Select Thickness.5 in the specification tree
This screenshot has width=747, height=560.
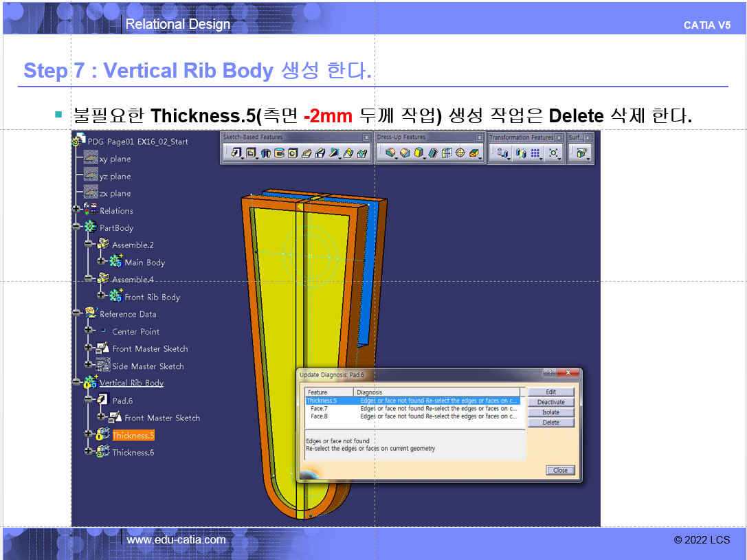click(x=133, y=435)
